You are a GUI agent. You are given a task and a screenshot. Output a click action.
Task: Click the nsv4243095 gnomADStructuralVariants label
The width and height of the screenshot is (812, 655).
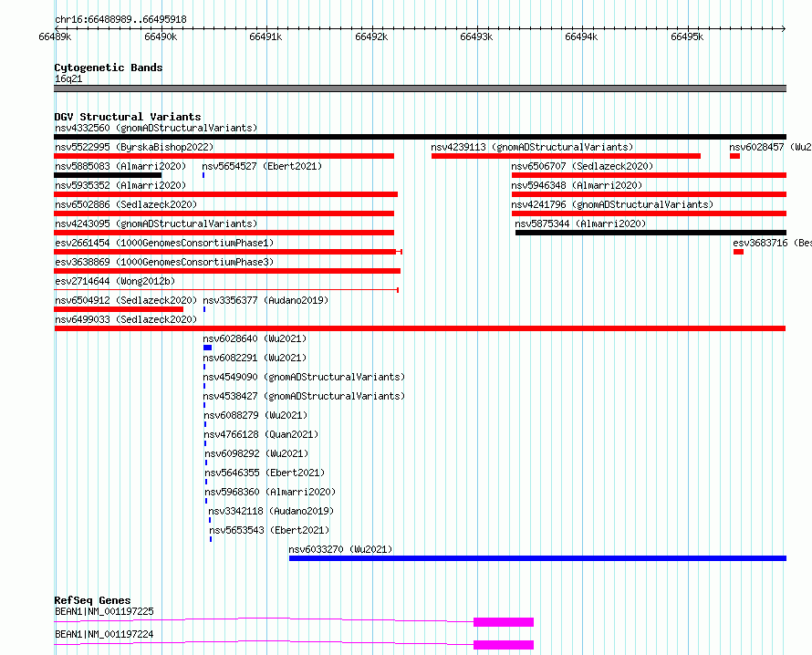tap(156, 224)
